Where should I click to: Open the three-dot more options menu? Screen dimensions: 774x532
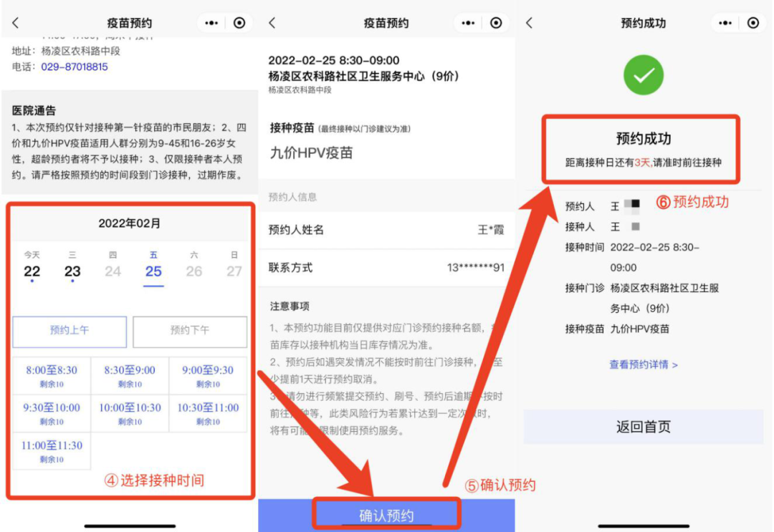click(x=211, y=22)
